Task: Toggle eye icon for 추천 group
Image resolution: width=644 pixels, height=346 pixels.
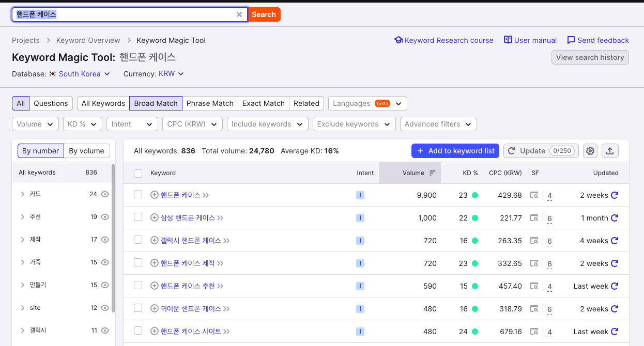Action: point(105,217)
